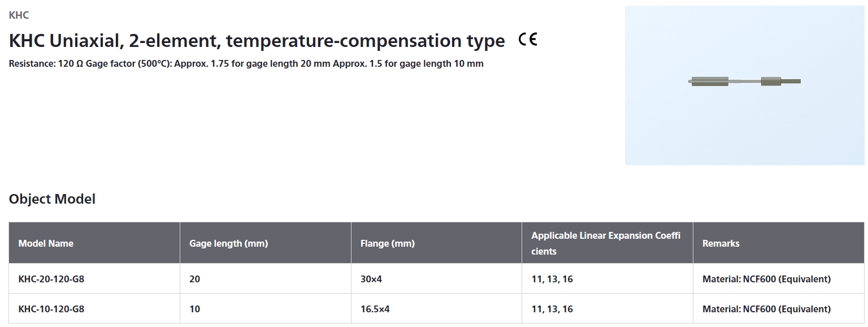The image size is (868, 327).
Task: Click the 11, 13, 16 coefficients in the KHC-10-120-G8 row
Action: point(552,309)
